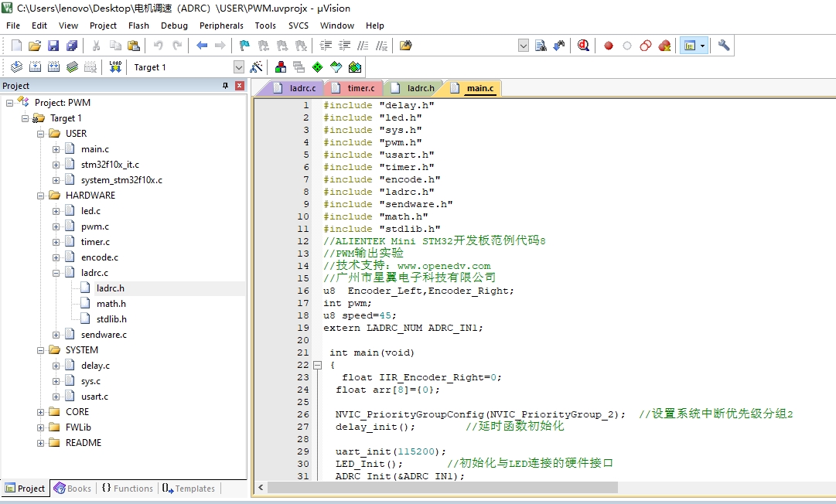Pin the Project panel with the pushpin

pyautogui.click(x=225, y=86)
